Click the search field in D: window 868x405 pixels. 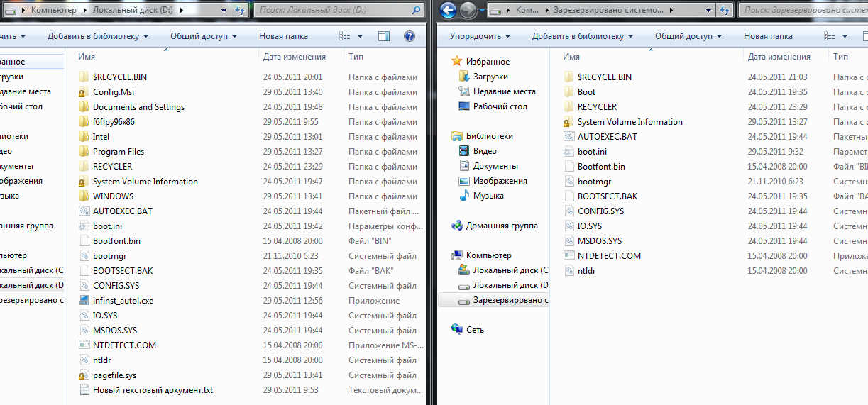click(339, 11)
